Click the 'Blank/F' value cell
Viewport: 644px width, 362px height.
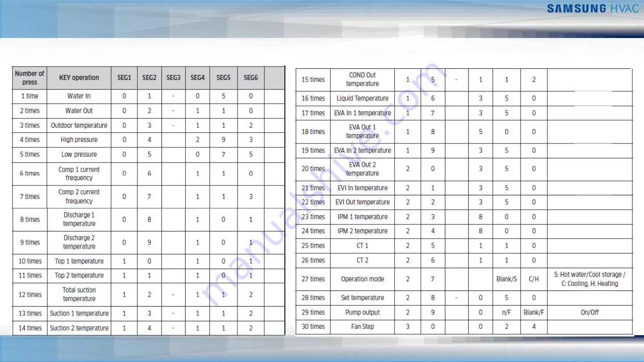pyautogui.click(x=534, y=312)
